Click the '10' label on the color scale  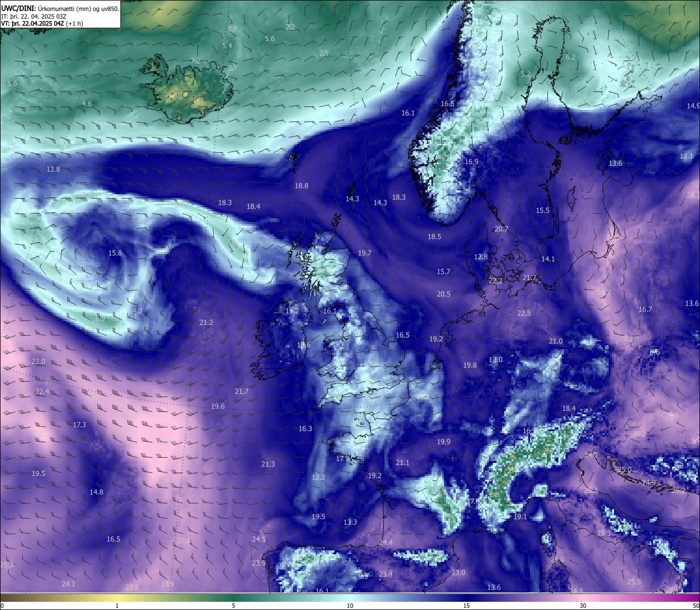tap(350, 606)
